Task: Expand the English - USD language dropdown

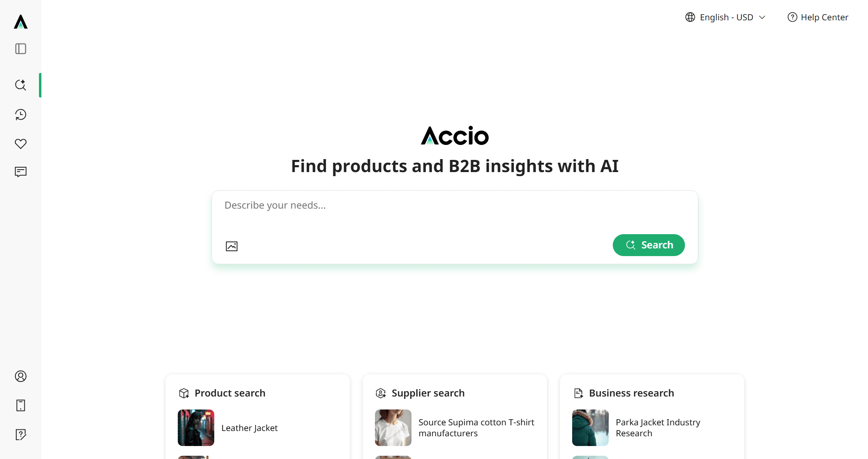Action: point(726,17)
